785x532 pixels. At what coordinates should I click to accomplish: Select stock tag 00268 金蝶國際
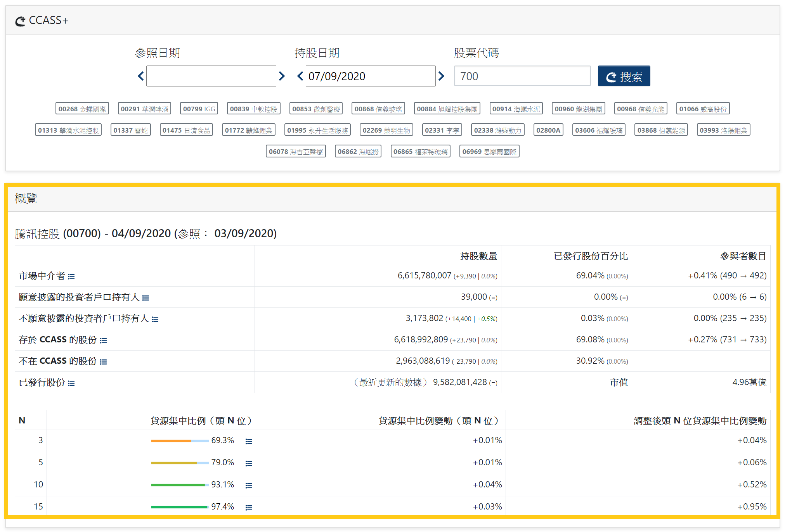click(82, 109)
